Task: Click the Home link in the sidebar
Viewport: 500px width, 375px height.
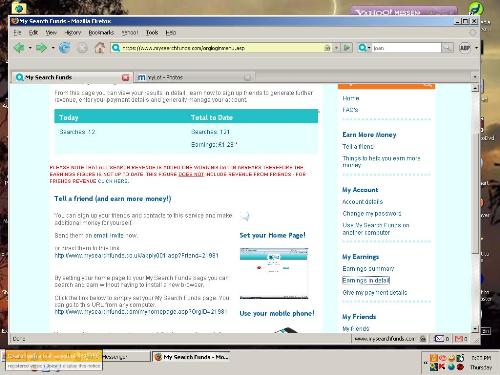Action: coord(351,98)
